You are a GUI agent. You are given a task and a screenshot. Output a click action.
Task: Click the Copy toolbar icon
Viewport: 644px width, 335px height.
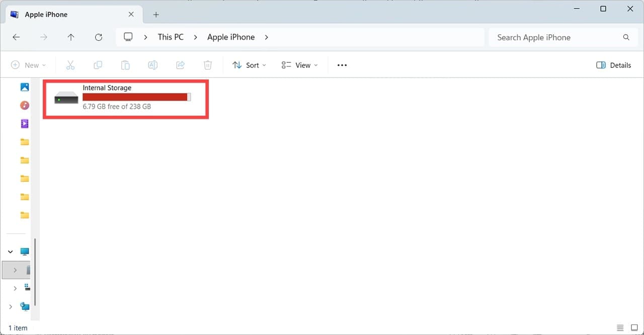point(98,65)
